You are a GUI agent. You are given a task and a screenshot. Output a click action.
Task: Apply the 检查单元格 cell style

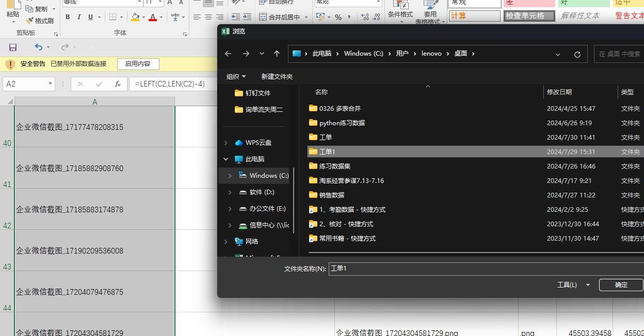[529, 15]
